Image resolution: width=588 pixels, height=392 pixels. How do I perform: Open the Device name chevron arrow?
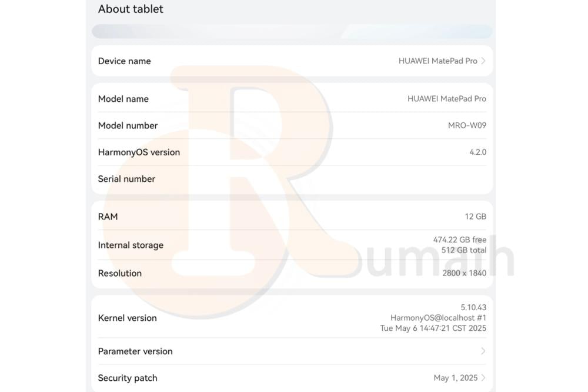483,61
